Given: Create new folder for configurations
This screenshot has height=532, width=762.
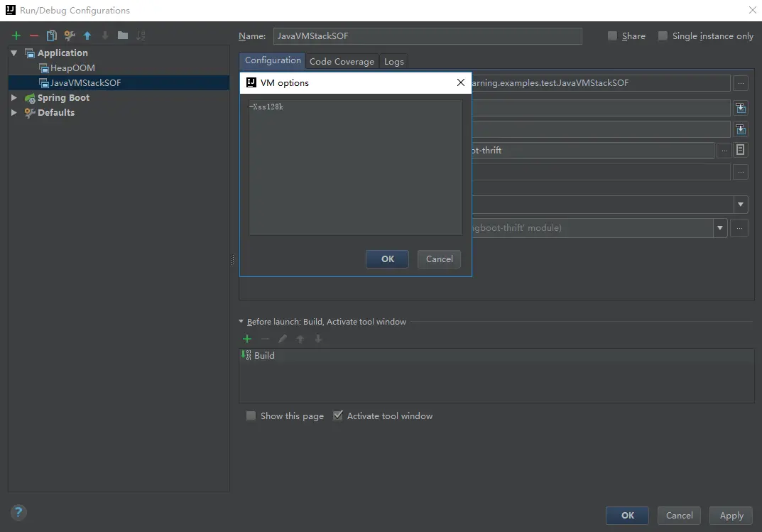Looking at the screenshot, I should coord(122,36).
